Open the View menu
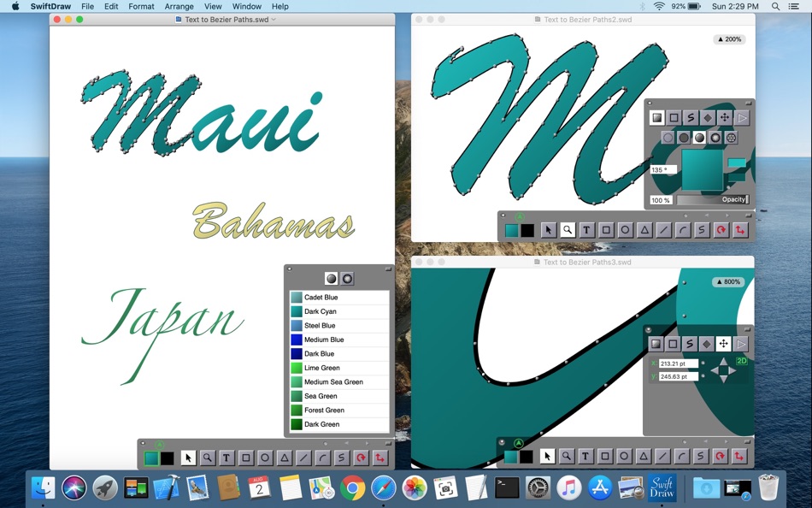The height and width of the screenshot is (508, 812). pyautogui.click(x=213, y=6)
